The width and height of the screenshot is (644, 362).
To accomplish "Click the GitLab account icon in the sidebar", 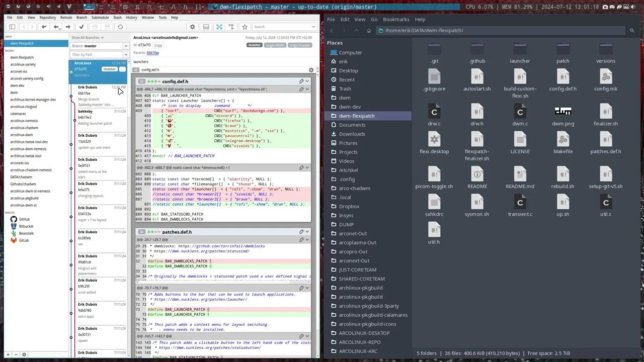I will 14,240.
